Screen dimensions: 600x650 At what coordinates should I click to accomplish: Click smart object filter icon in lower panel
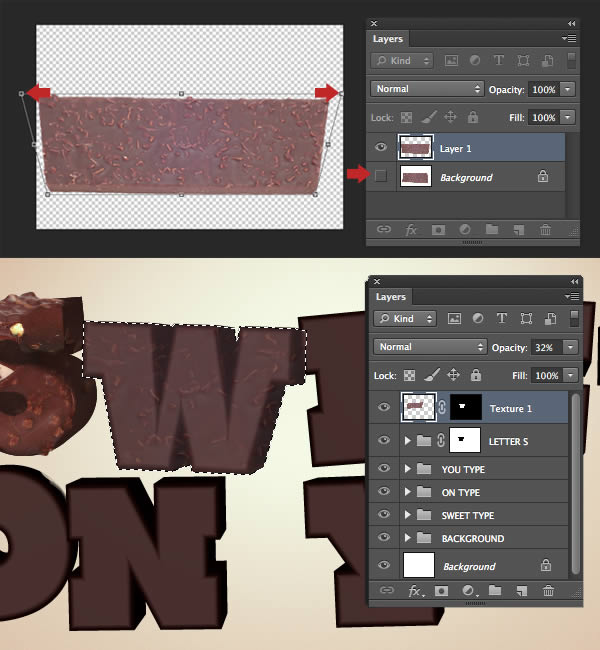[551, 319]
